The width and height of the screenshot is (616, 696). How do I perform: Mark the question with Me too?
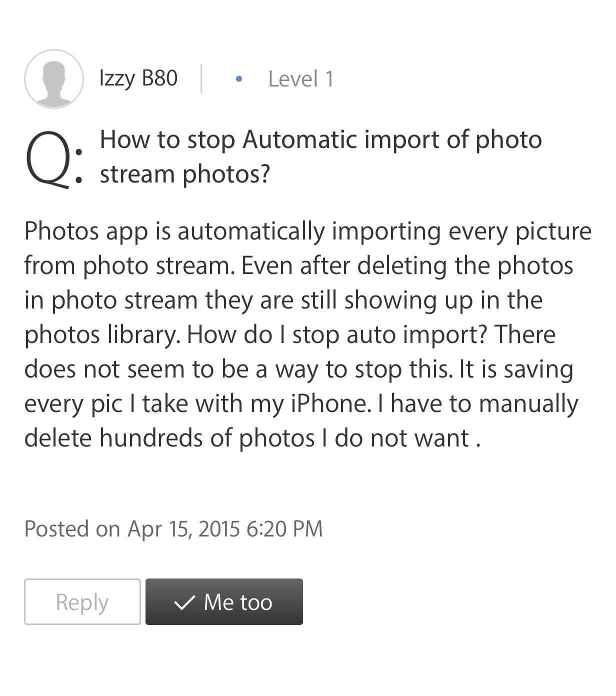[x=224, y=601]
